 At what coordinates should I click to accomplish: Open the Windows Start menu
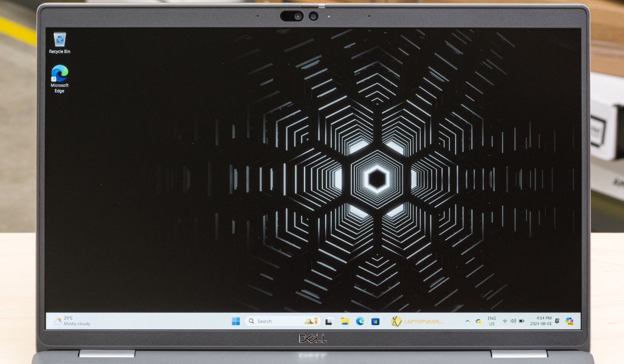point(236,321)
